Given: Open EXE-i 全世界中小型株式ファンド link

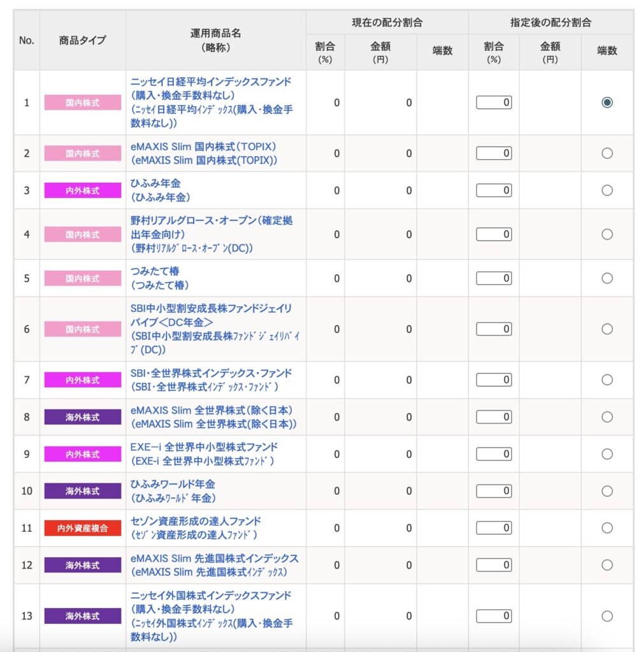Looking at the screenshot, I should (204, 447).
